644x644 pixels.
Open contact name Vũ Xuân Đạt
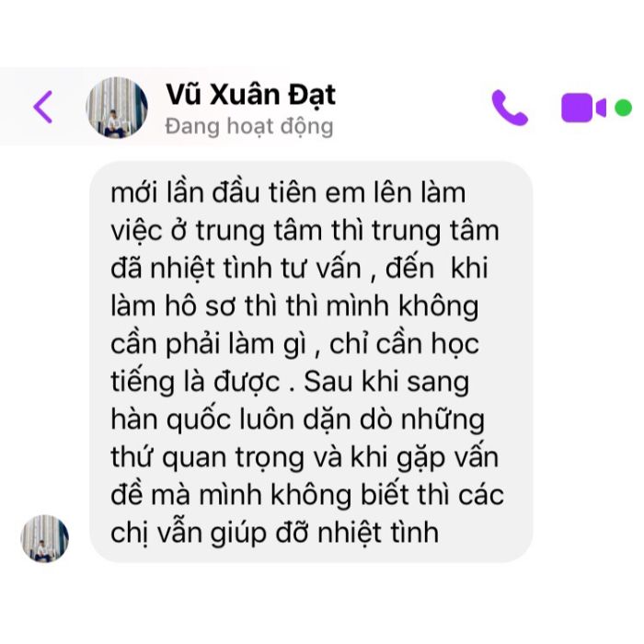[x=251, y=95]
